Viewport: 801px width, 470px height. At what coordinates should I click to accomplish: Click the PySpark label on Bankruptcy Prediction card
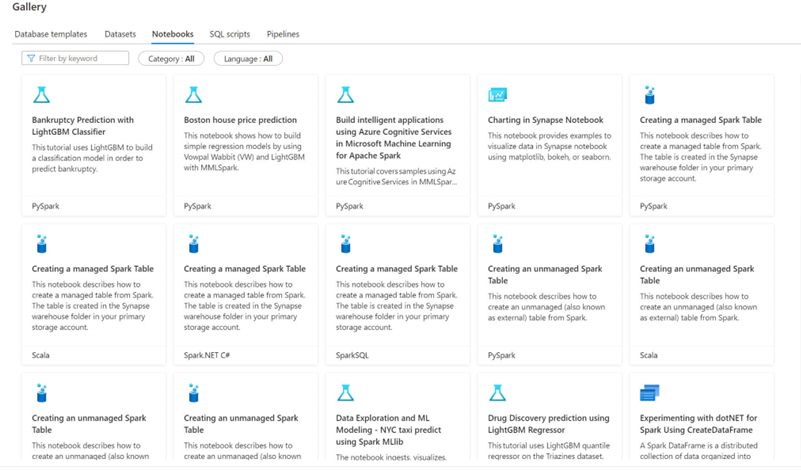coord(45,206)
